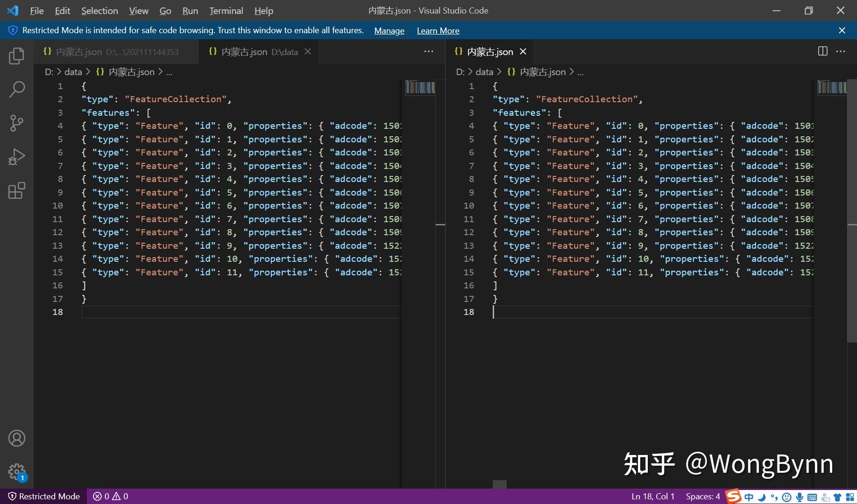857x504 pixels.
Task: Click the emoji face icon in input toolbar
Action: point(787,497)
